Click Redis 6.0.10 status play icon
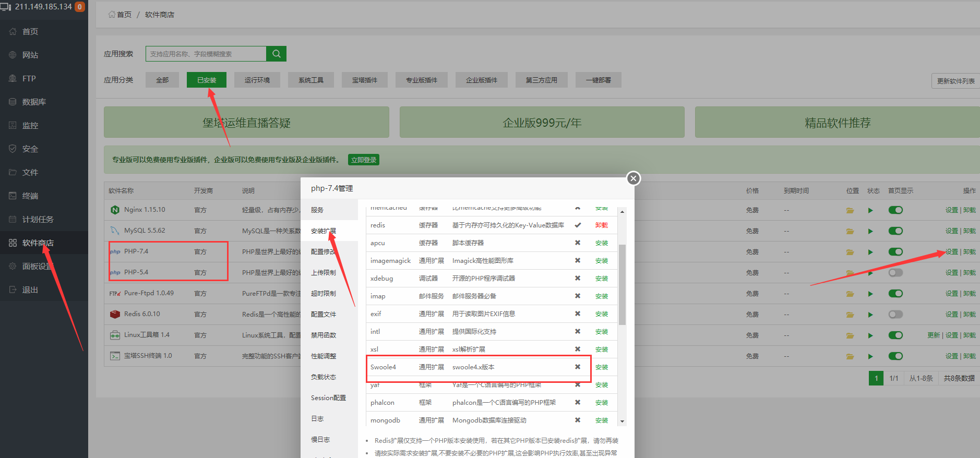The width and height of the screenshot is (980, 458). coord(870,315)
